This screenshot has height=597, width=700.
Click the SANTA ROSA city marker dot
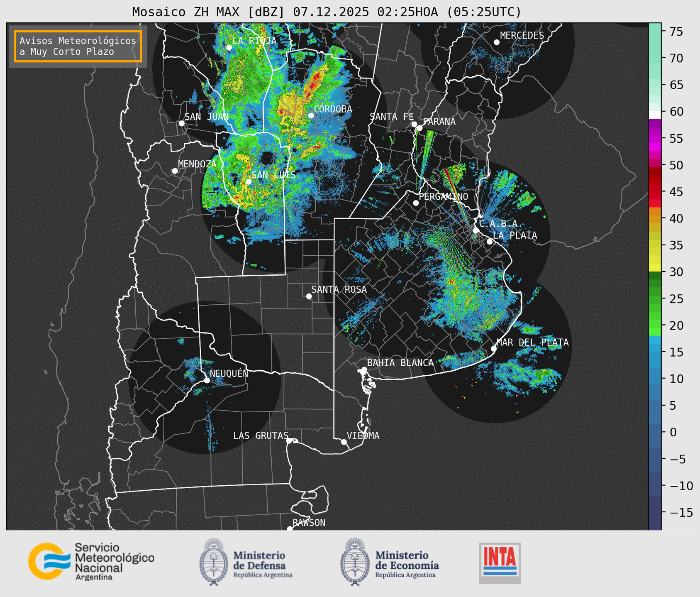click(309, 296)
